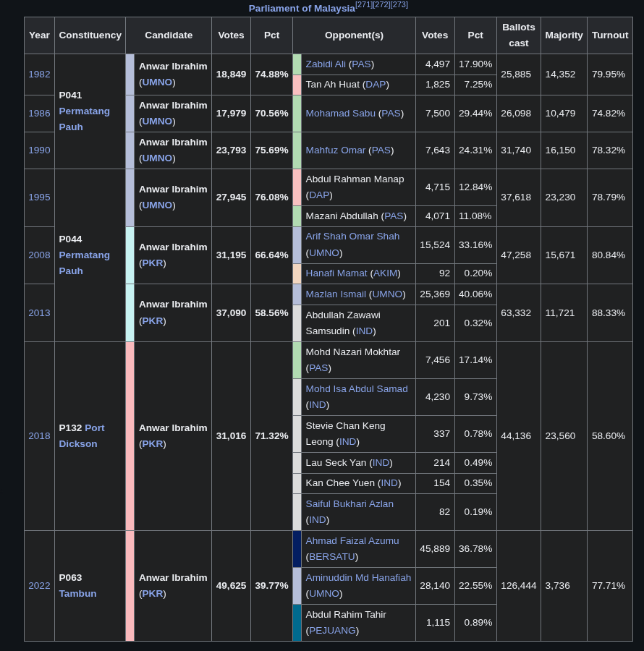Open the Mohamad Sabu opponent link
Screen dimensions: 644x651
[x=341, y=114]
